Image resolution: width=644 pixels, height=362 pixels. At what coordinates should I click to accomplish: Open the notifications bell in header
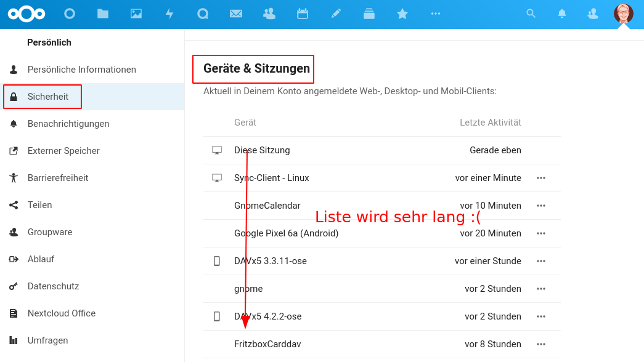point(562,14)
